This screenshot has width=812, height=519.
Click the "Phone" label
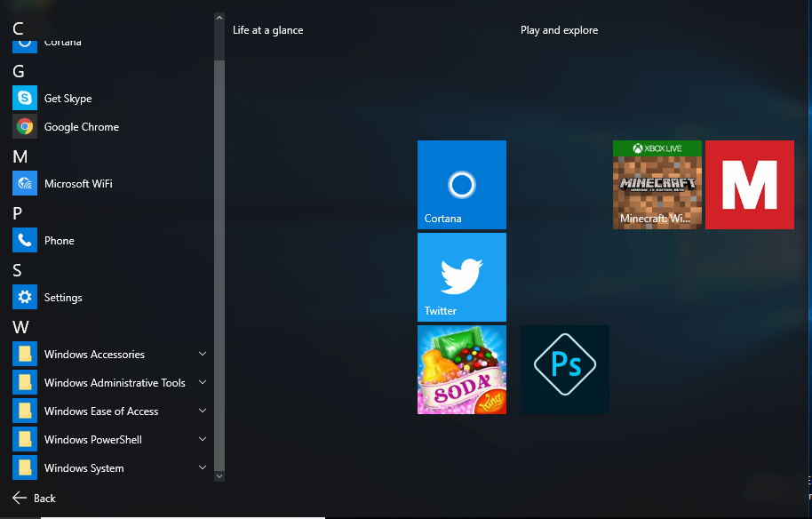coord(60,240)
